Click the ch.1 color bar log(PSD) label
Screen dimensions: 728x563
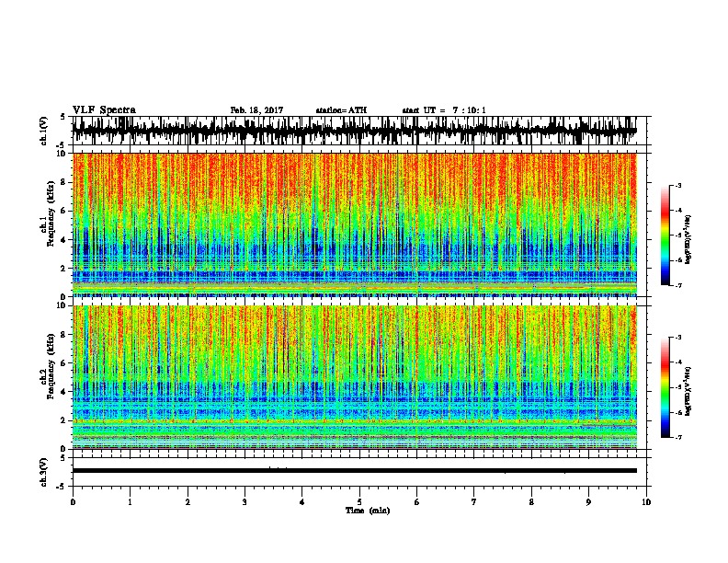688,239
